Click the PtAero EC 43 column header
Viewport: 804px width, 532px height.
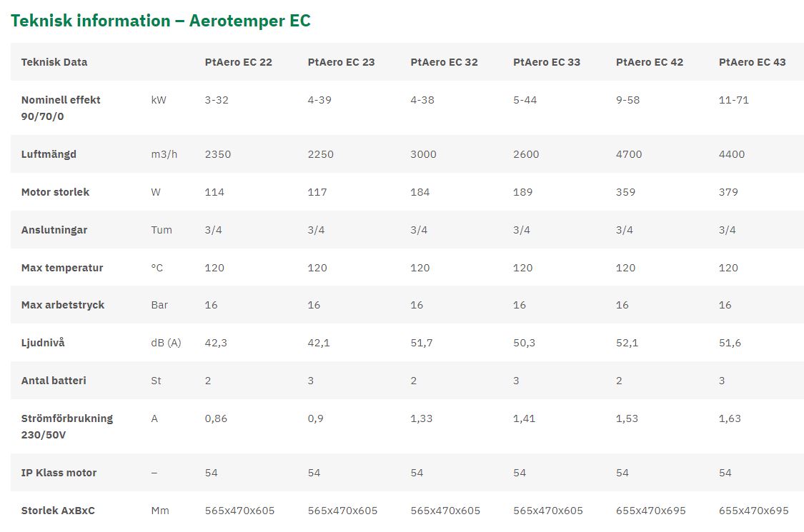pyautogui.click(x=752, y=62)
